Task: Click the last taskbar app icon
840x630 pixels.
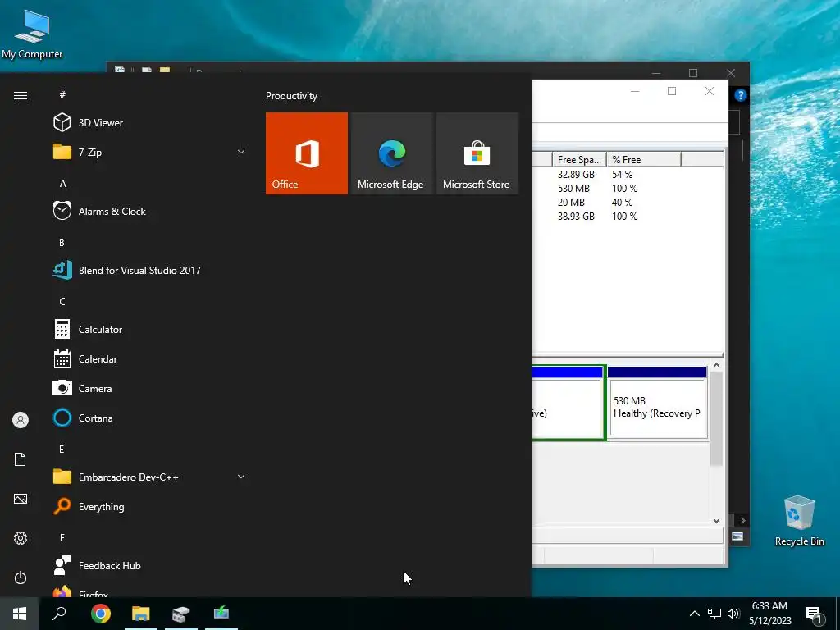Action: point(221,614)
